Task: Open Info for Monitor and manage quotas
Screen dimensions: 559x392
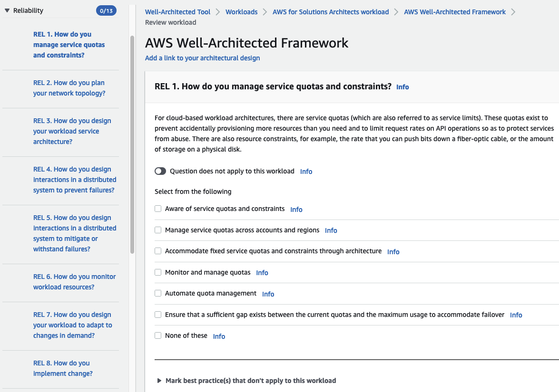Action: tap(262, 273)
